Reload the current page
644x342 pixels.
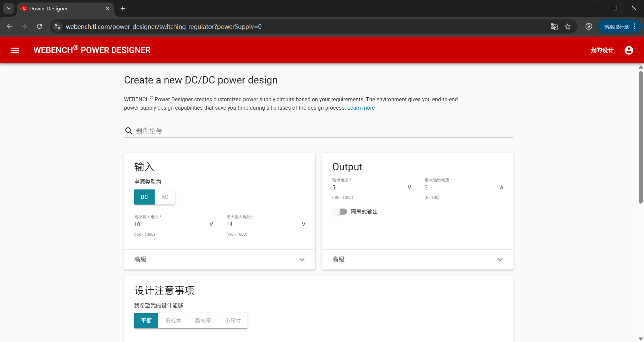(x=40, y=26)
